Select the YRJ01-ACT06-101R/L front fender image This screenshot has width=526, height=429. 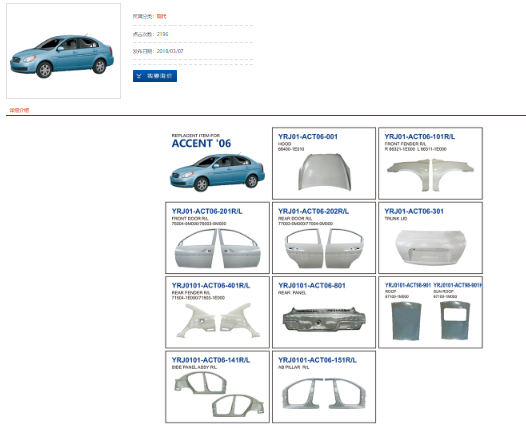[x=430, y=175]
